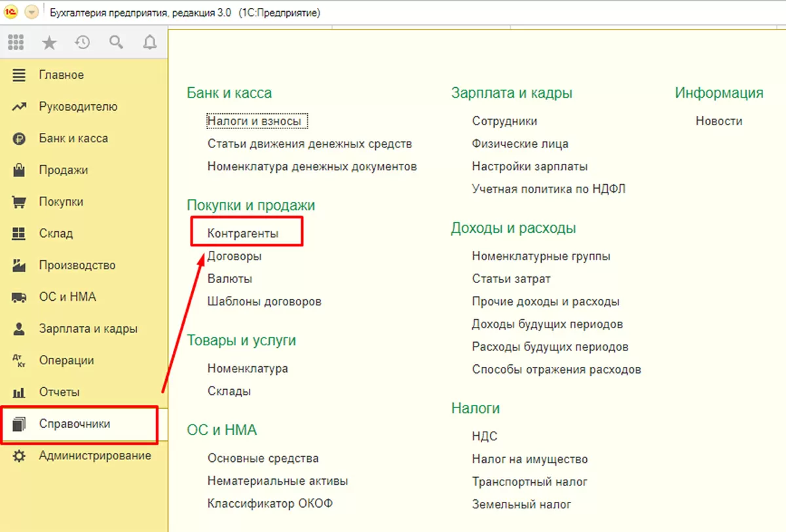Click the Склад grid icon
Screen dimensions: 786x532
pyautogui.click(x=19, y=233)
